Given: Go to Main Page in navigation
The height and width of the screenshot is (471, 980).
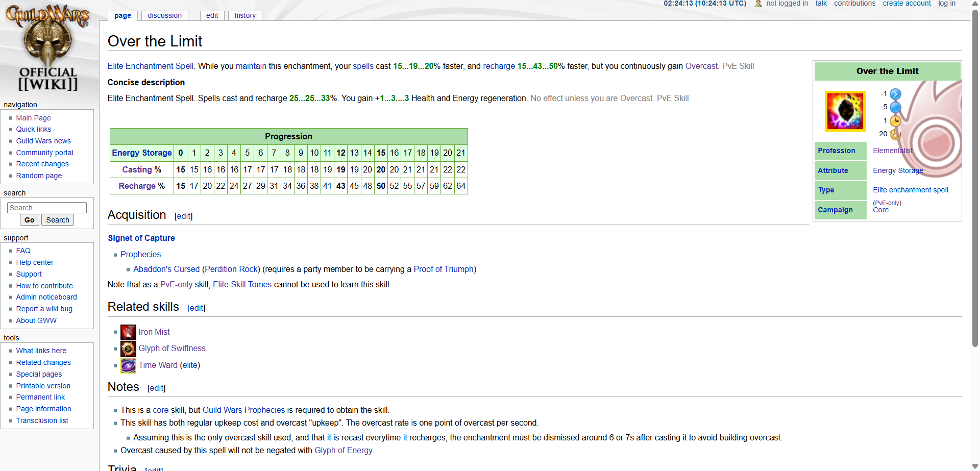Looking at the screenshot, I should [33, 118].
